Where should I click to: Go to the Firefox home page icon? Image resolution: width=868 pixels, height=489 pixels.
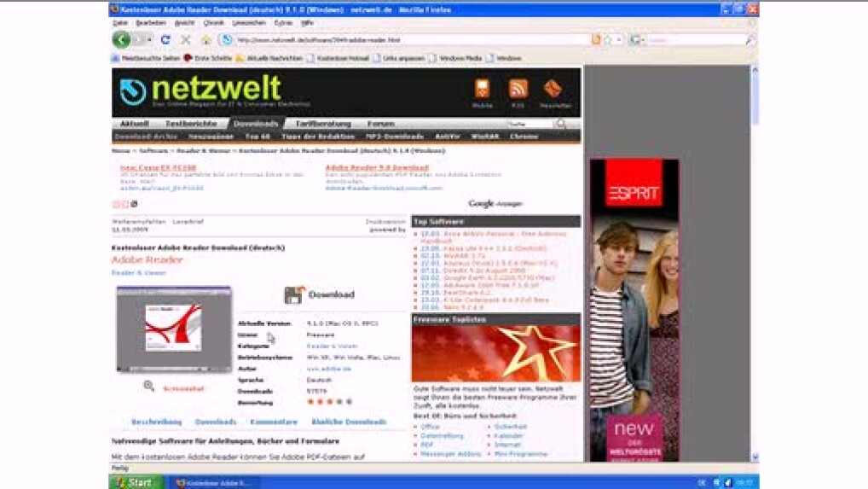point(205,40)
